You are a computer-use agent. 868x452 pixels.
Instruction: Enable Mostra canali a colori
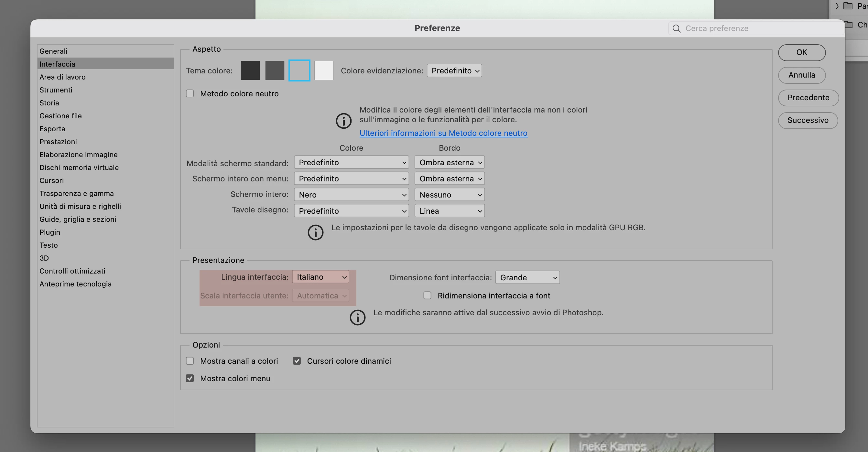click(x=190, y=361)
